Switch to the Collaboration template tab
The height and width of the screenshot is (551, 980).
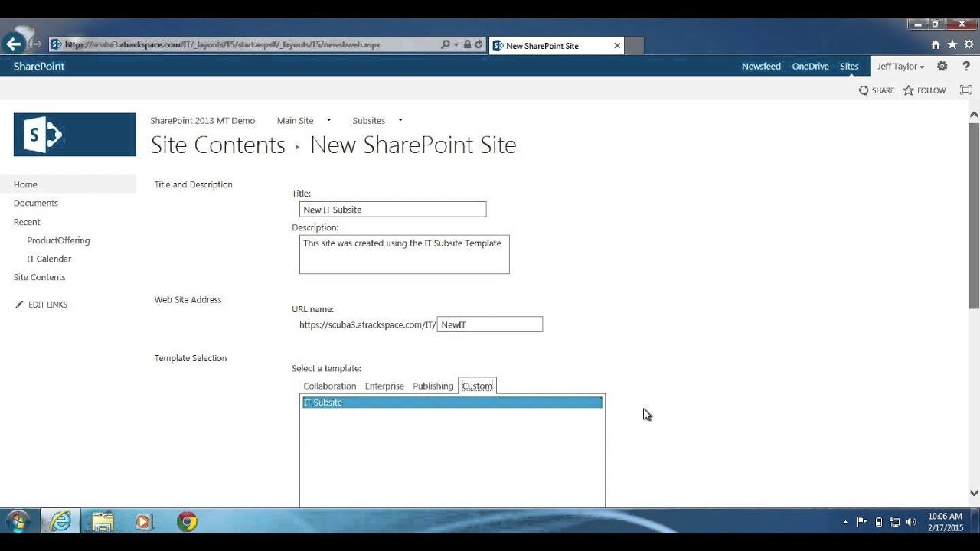coord(330,386)
